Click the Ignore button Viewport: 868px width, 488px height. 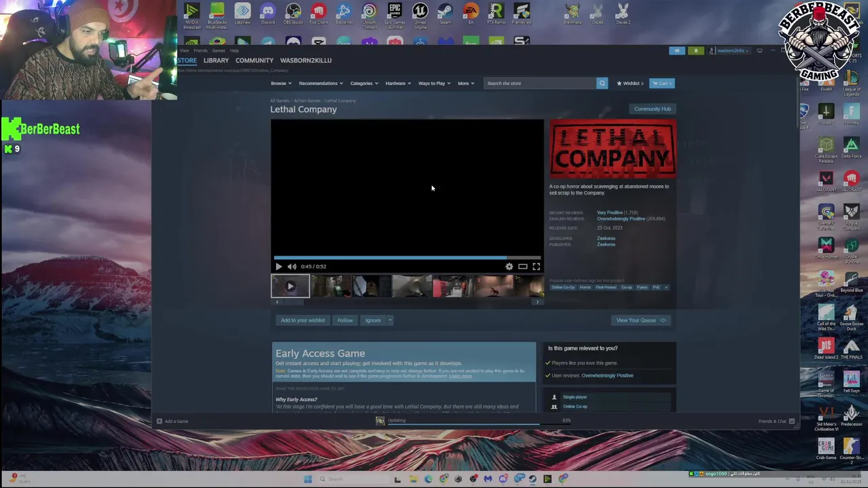[373, 320]
